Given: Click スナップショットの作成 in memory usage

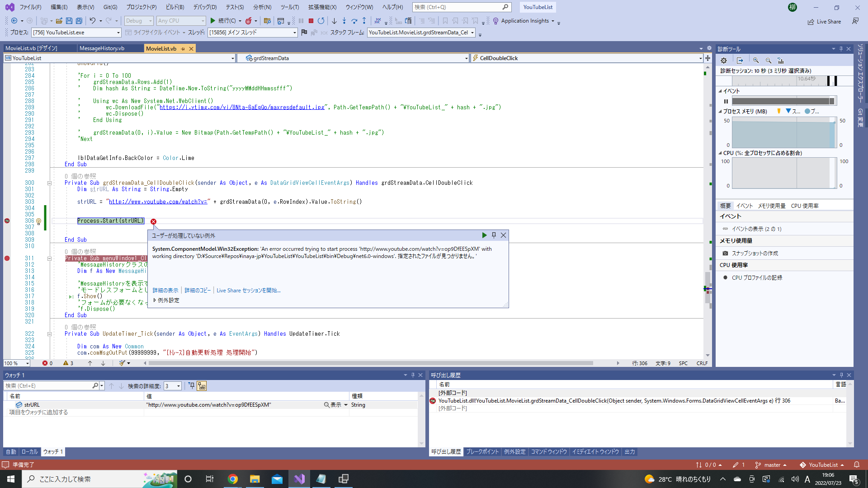Looking at the screenshot, I should click(x=755, y=253).
